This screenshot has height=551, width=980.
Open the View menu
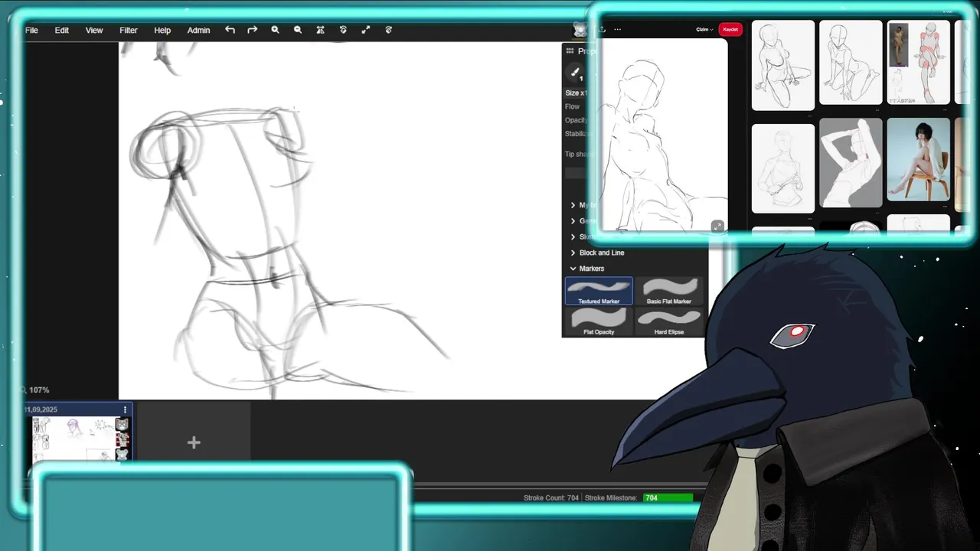click(94, 30)
